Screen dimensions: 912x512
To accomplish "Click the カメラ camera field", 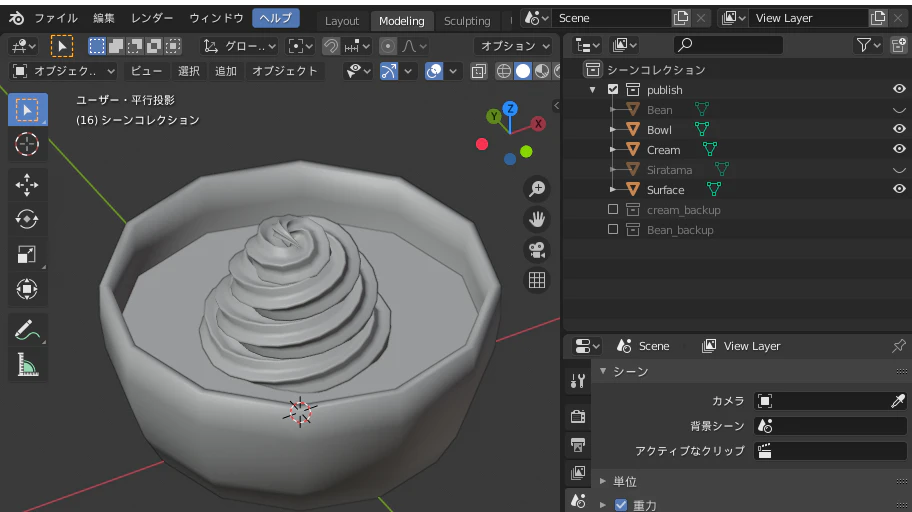I will pyautogui.click(x=831, y=401).
